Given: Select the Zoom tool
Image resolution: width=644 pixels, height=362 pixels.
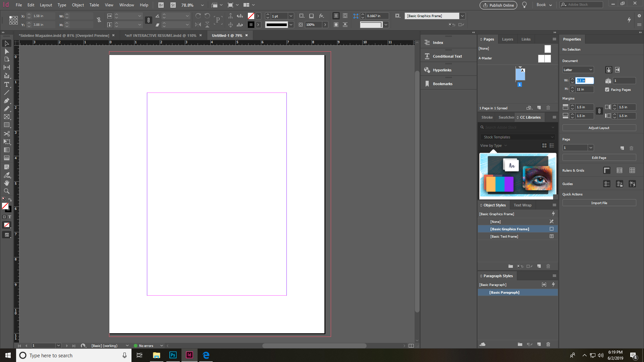Looking at the screenshot, I should 6,191.
